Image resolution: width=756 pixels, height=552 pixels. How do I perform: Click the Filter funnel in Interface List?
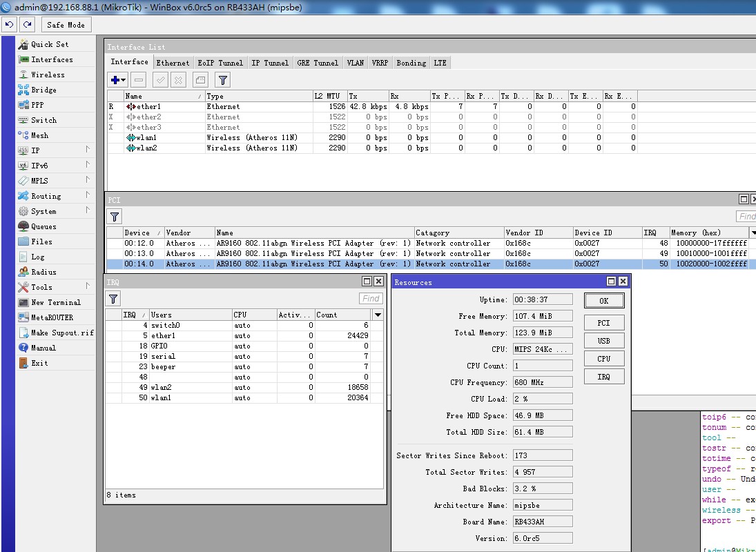tap(223, 80)
